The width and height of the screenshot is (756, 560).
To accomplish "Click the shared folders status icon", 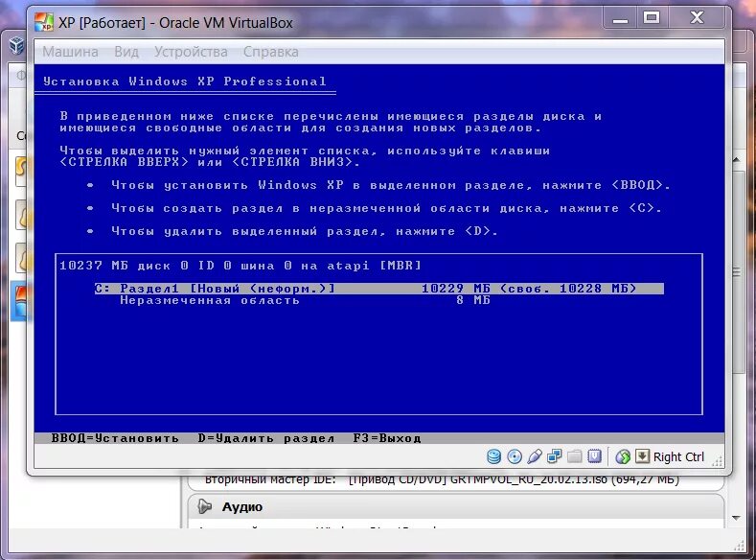I will (574, 456).
